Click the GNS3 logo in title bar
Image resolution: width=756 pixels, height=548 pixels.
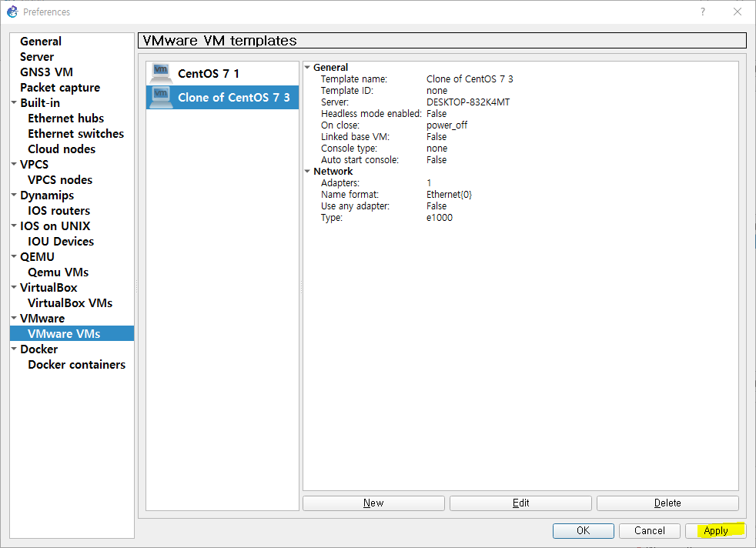click(12, 12)
